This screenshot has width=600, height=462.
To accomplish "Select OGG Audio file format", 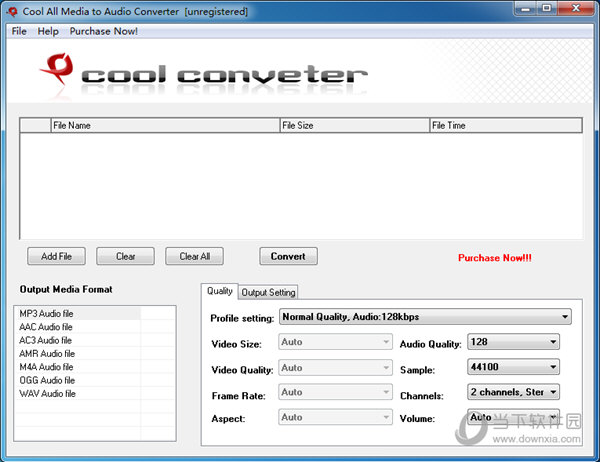I will [x=78, y=380].
